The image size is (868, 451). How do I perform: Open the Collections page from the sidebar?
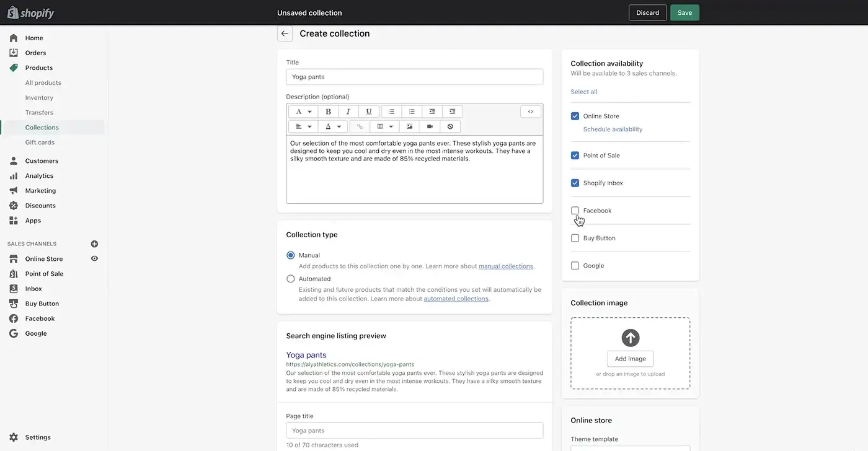click(42, 127)
